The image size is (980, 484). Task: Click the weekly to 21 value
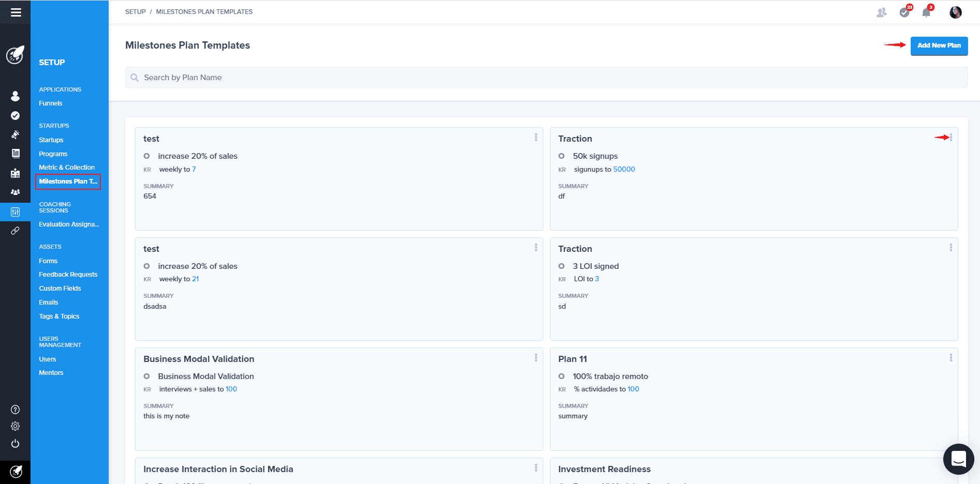pos(196,279)
